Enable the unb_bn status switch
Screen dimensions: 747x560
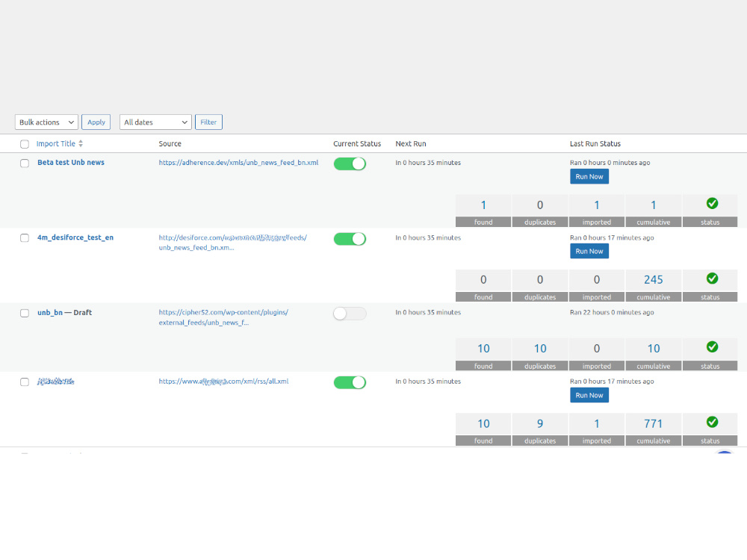tap(350, 314)
